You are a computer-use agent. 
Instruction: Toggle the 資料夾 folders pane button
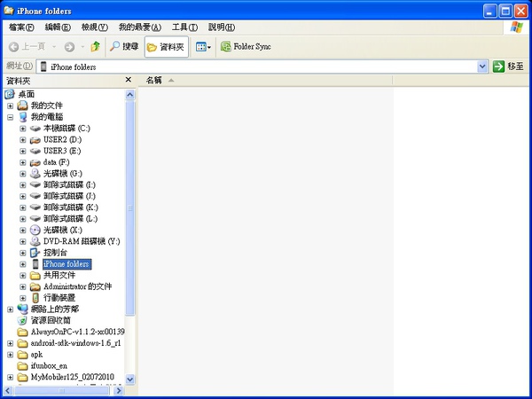(166, 46)
